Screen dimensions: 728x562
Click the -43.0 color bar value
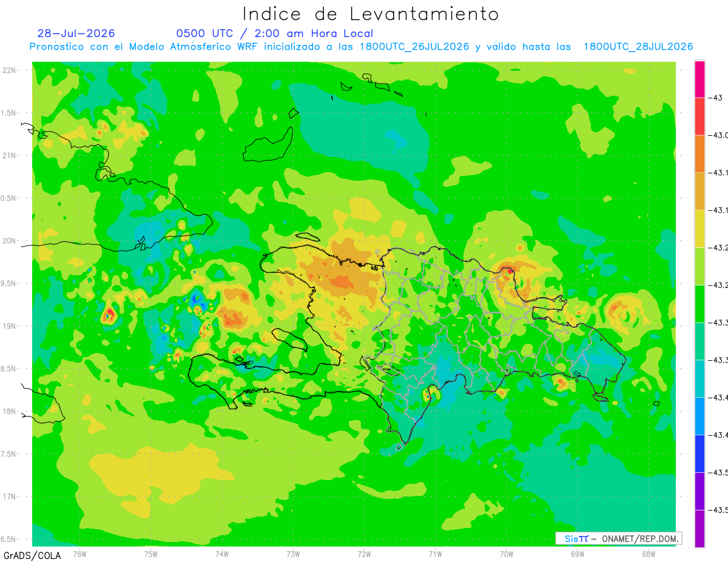718,135
